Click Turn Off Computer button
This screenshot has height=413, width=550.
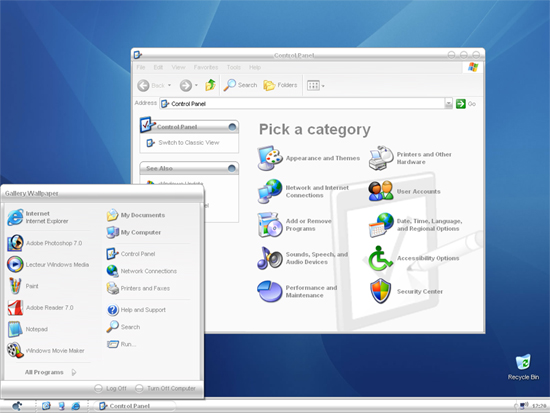point(165,388)
